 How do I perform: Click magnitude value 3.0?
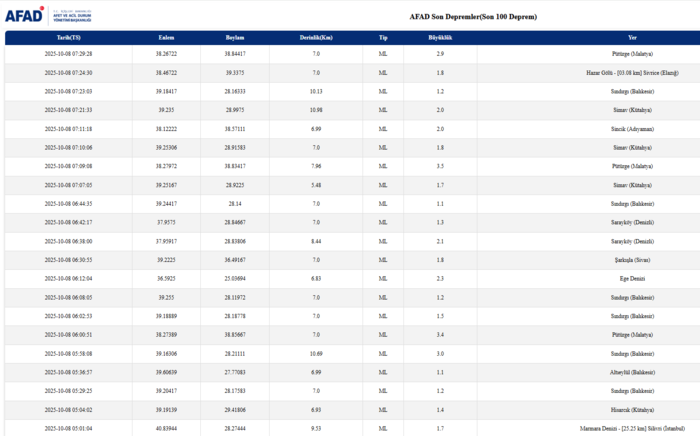(440, 354)
